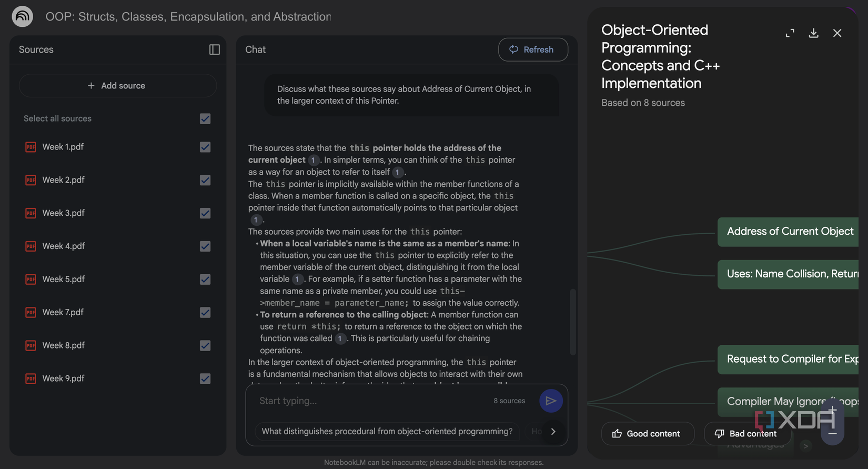Open Week 8.pdf source
This screenshot has width=868, height=469.
tap(64, 346)
